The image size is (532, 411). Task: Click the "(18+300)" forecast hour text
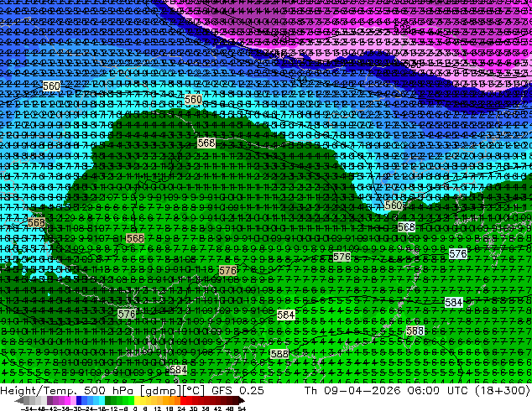point(502,390)
